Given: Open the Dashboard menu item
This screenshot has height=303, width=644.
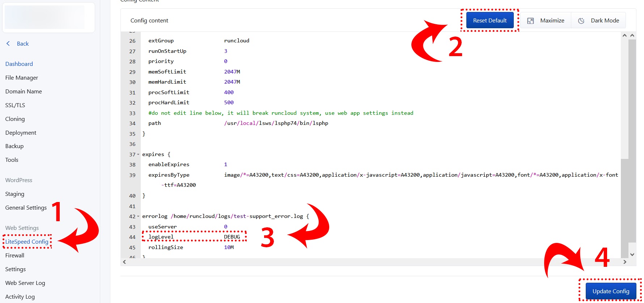Looking at the screenshot, I should pos(19,64).
